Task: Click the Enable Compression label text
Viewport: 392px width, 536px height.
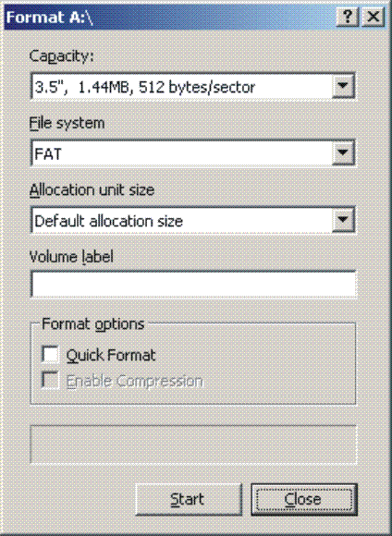Action: coord(134,381)
